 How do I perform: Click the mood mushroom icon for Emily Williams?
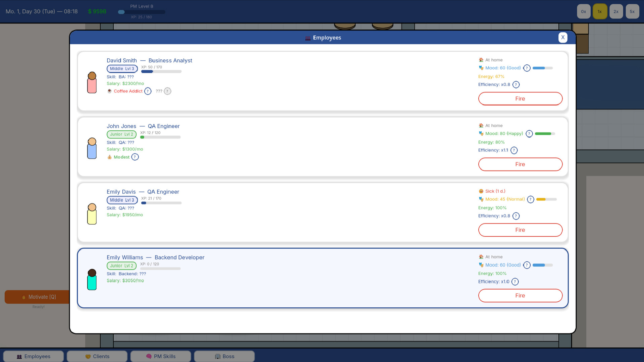click(x=481, y=265)
